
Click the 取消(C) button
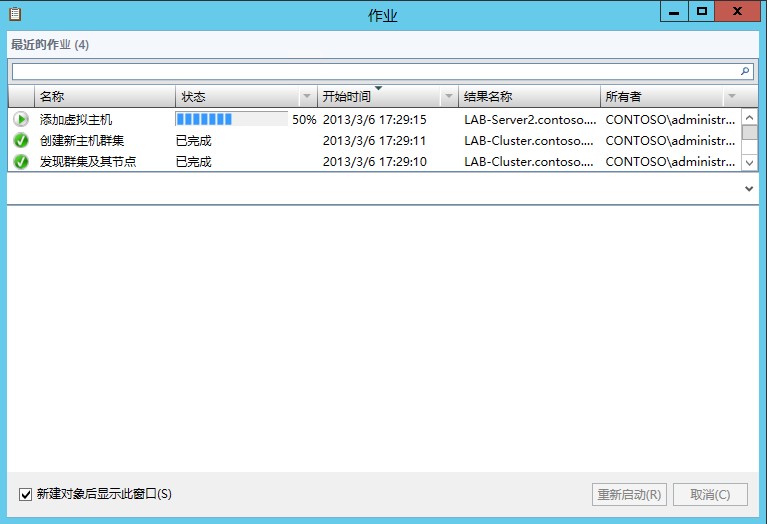[710, 495]
